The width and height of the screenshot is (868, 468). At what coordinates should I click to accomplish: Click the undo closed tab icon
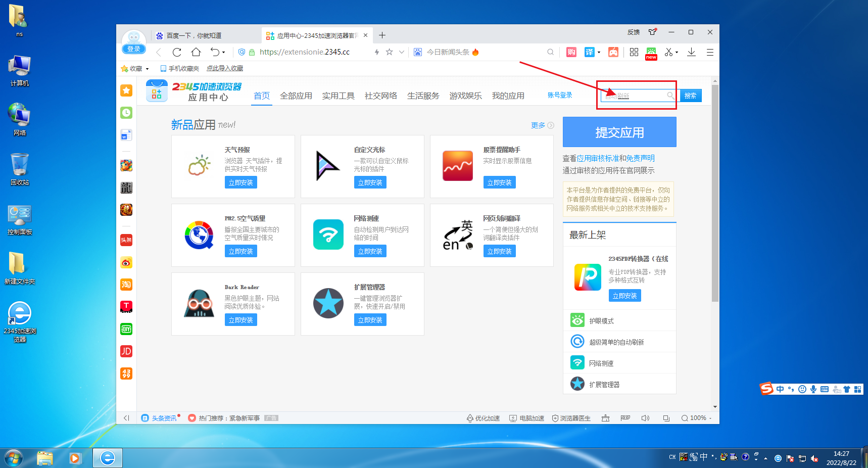[215, 52]
